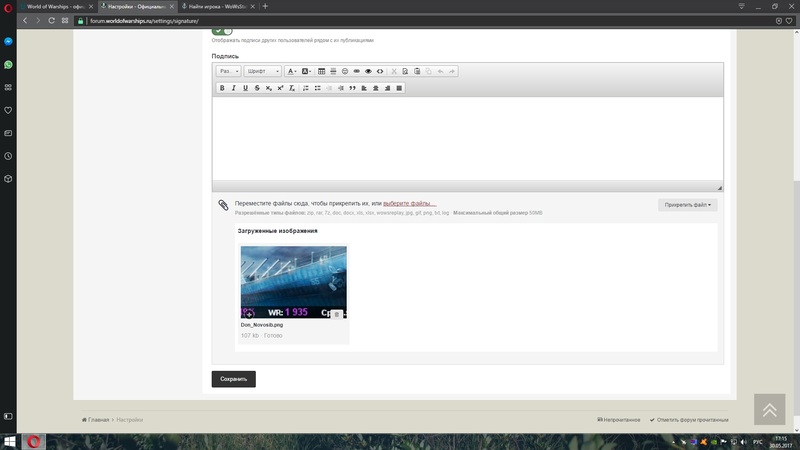The width and height of the screenshot is (800, 450).
Task: Open the font size dropdown
Action: 228,72
